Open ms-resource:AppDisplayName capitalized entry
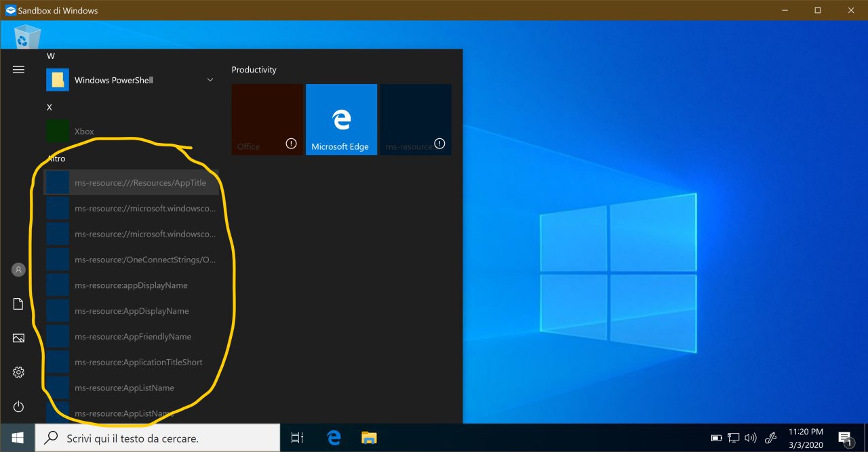This screenshot has height=452, width=868. coord(131,311)
